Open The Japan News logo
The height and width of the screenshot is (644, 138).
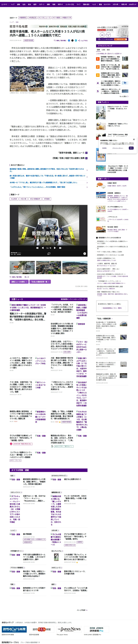pyautogui.click(x=69, y=629)
